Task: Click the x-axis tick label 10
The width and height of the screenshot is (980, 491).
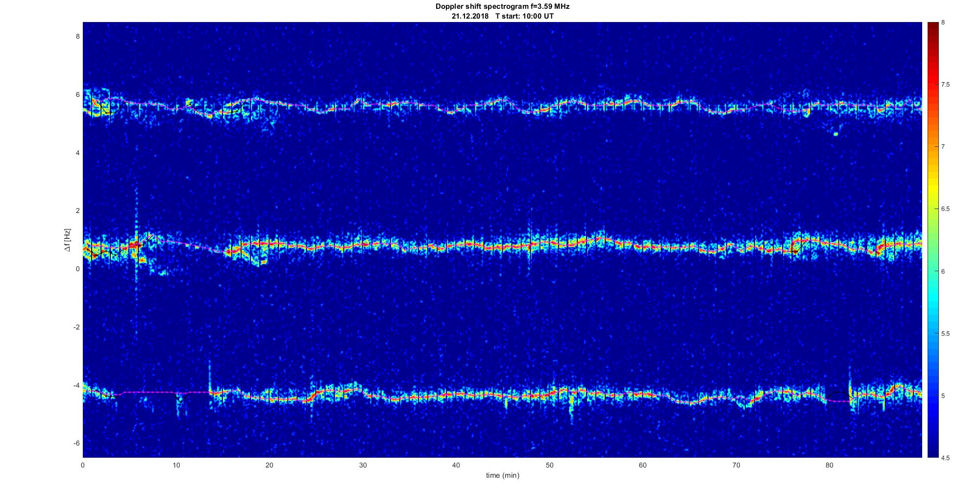Action: pyautogui.click(x=176, y=465)
